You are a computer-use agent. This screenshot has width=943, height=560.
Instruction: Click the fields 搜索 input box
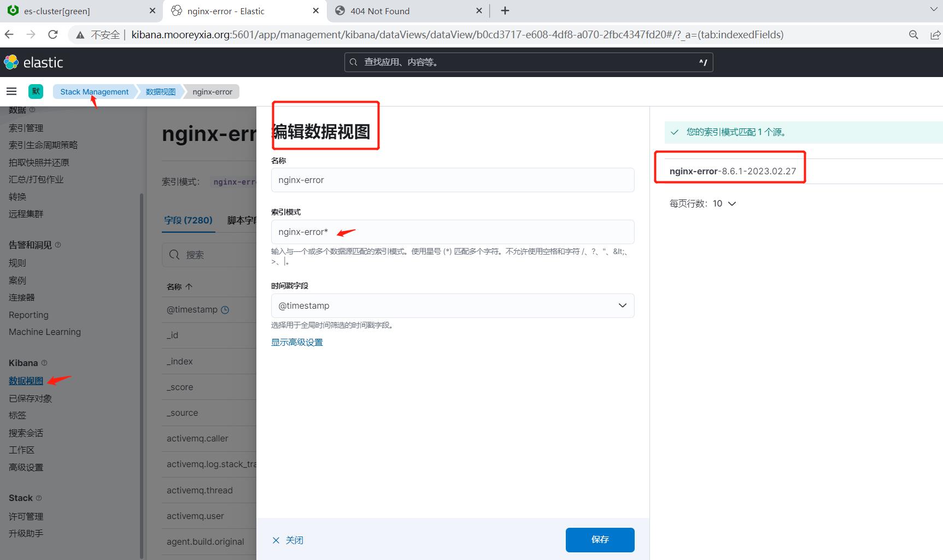point(209,255)
